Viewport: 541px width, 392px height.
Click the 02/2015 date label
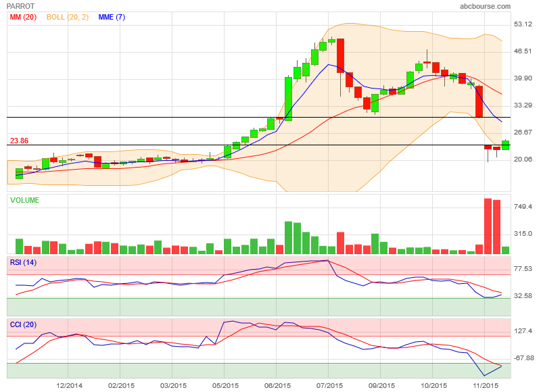click(x=121, y=385)
